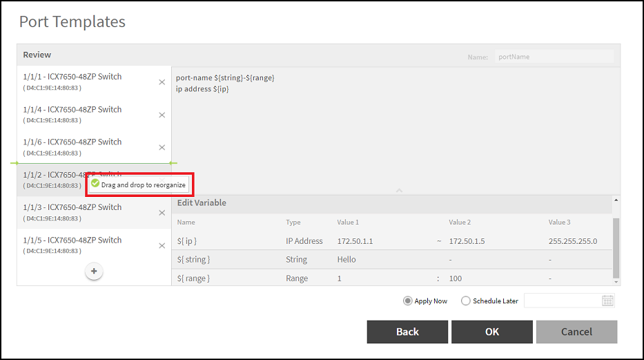Click the Cancel button
Image resolution: width=644 pixels, height=360 pixels.
[x=576, y=332]
